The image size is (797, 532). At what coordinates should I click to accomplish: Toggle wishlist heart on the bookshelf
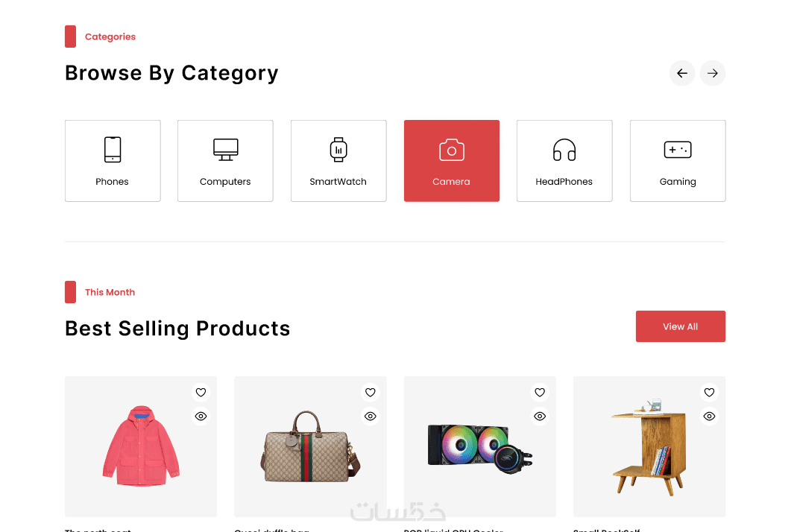[709, 393]
